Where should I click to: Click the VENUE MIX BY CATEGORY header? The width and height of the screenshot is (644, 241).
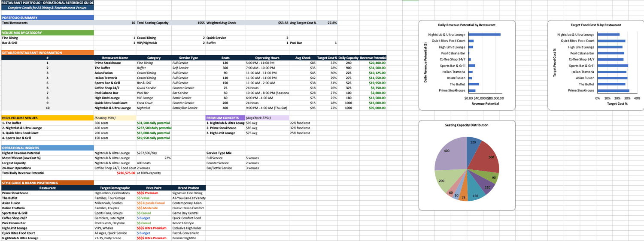[47, 33]
